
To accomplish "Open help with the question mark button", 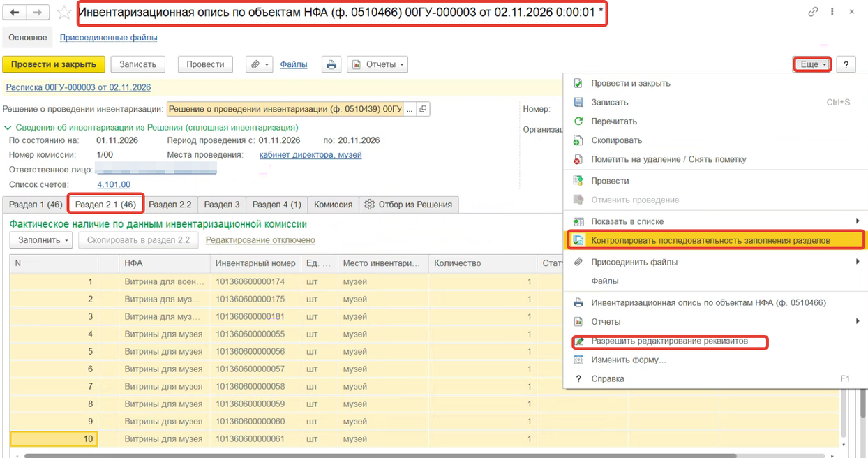I will tap(846, 64).
